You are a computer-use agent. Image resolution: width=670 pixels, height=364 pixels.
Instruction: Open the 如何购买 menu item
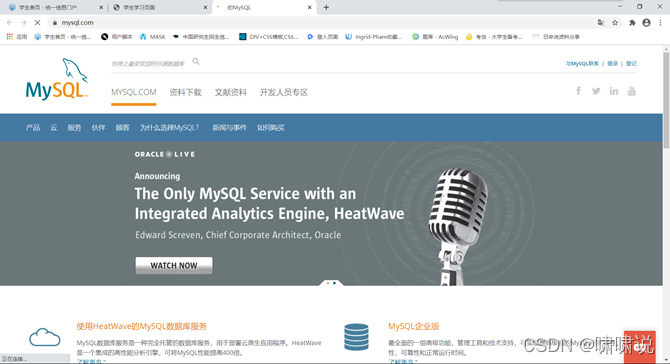coord(270,127)
